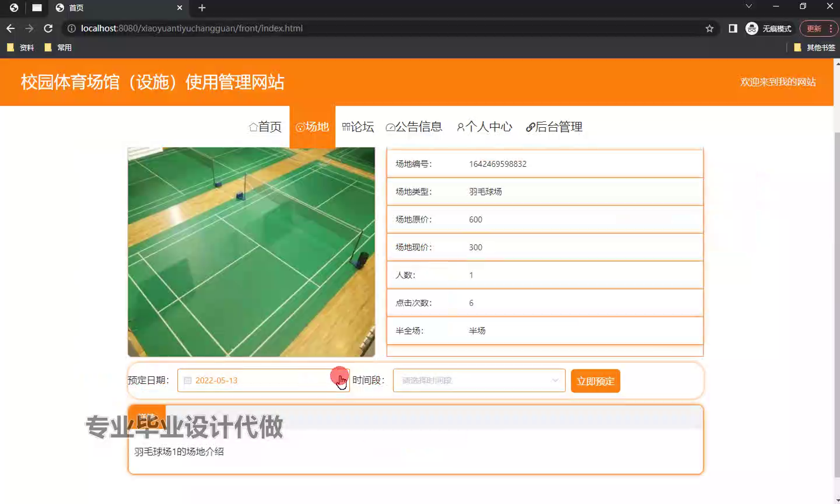Click the 点击次数 value 6

(471, 303)
